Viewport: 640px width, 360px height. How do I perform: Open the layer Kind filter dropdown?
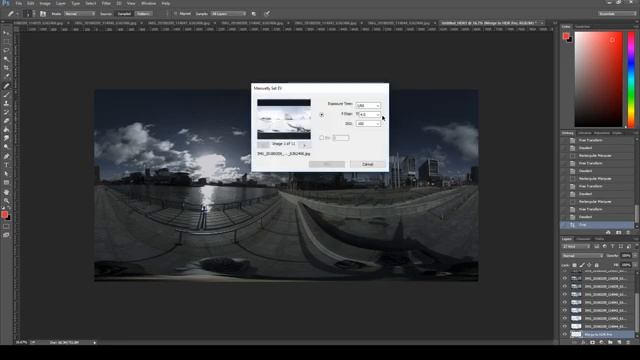[576, 247]
